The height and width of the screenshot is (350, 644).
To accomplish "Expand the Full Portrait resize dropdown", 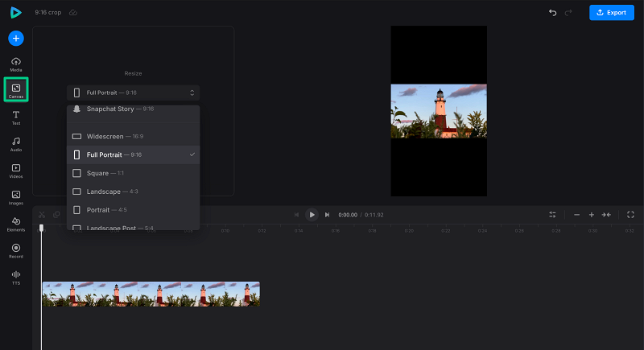I will pyautogui.click(x=133, y=93).
